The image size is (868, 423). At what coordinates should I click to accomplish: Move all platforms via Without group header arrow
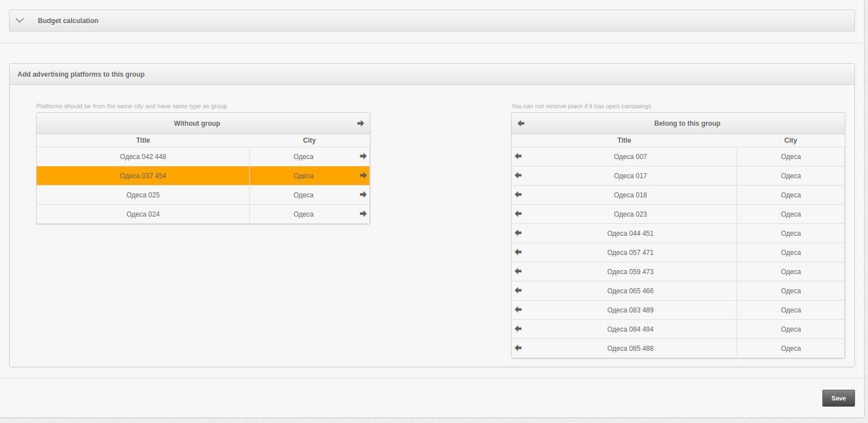click(361, 124)
